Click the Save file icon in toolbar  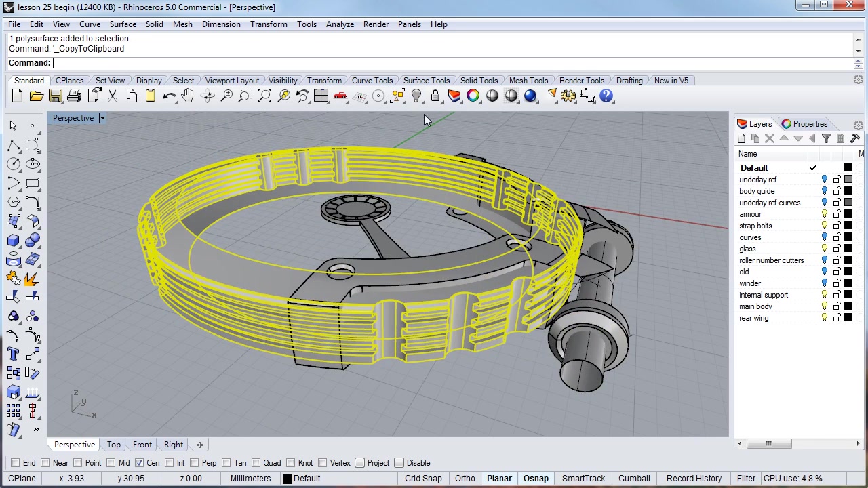click(x=56, y=96)
